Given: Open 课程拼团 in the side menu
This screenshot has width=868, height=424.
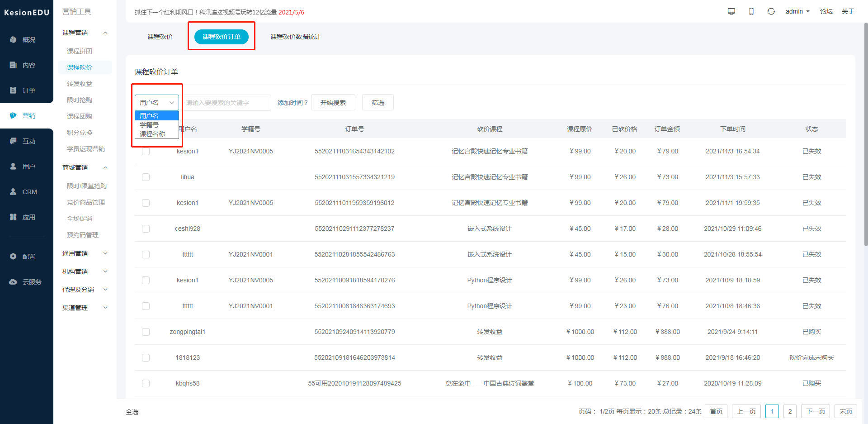Looking at the screenshot, I should click(80, 51).
